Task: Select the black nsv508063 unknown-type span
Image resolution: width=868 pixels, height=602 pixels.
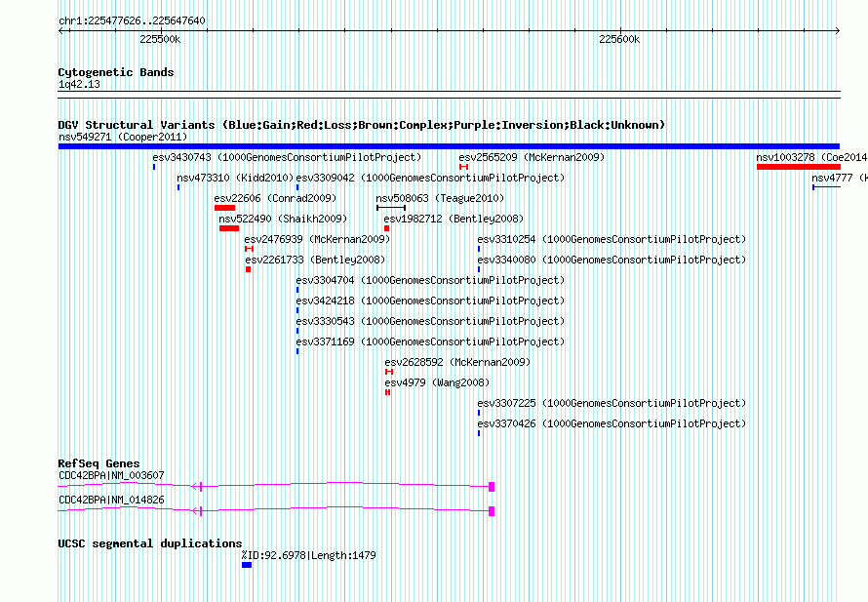Action: point(391,208)
